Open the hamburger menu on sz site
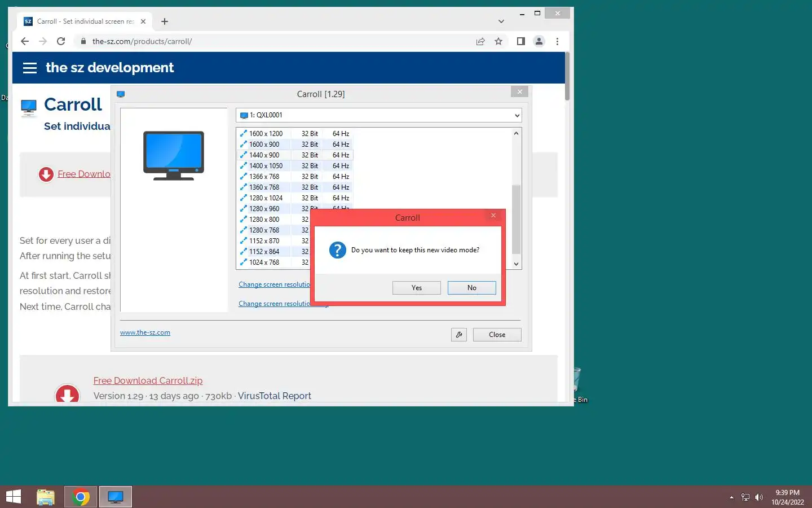This screenshot has height=508, width=812. (30, 68)
